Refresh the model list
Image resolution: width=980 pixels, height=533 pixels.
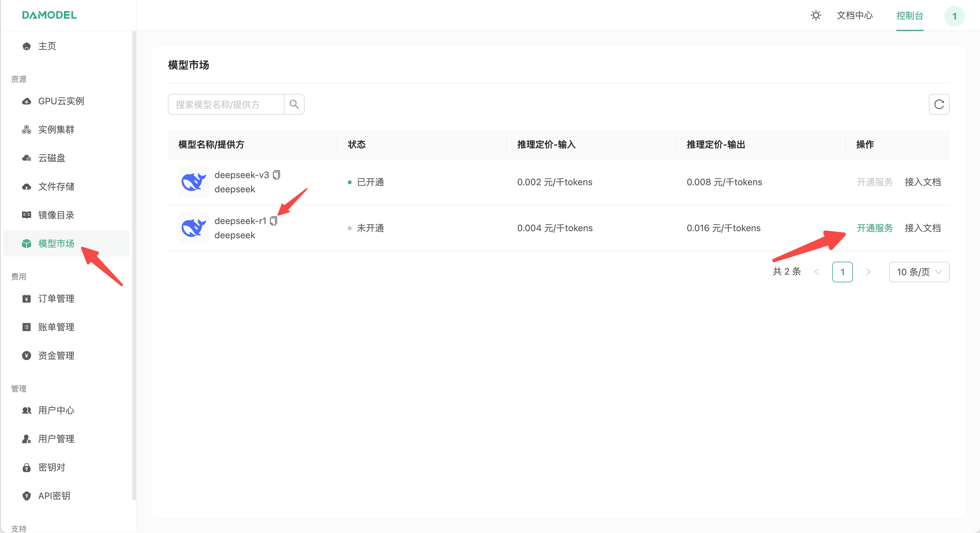[939, 105]
